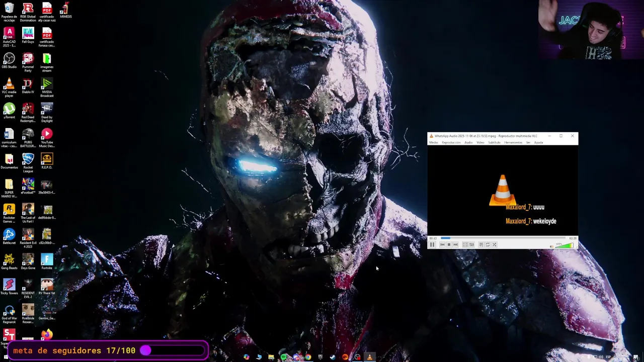Select certificado afp cesar ruiz PDF

click(x=47, y=13)
